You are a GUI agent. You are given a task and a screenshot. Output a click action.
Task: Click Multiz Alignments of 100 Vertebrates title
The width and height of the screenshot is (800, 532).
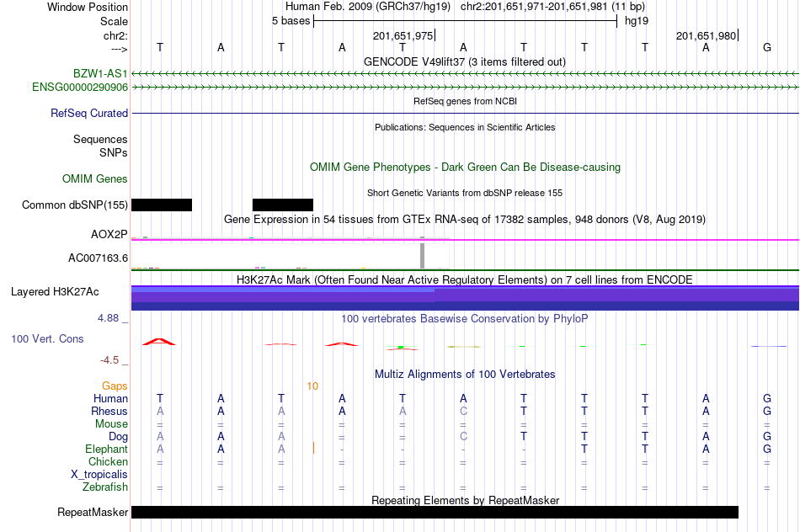[x=465, y=374]
